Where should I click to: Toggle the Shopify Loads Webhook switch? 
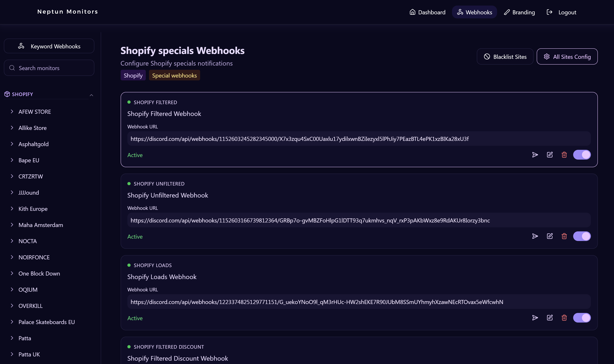point(582,318)
